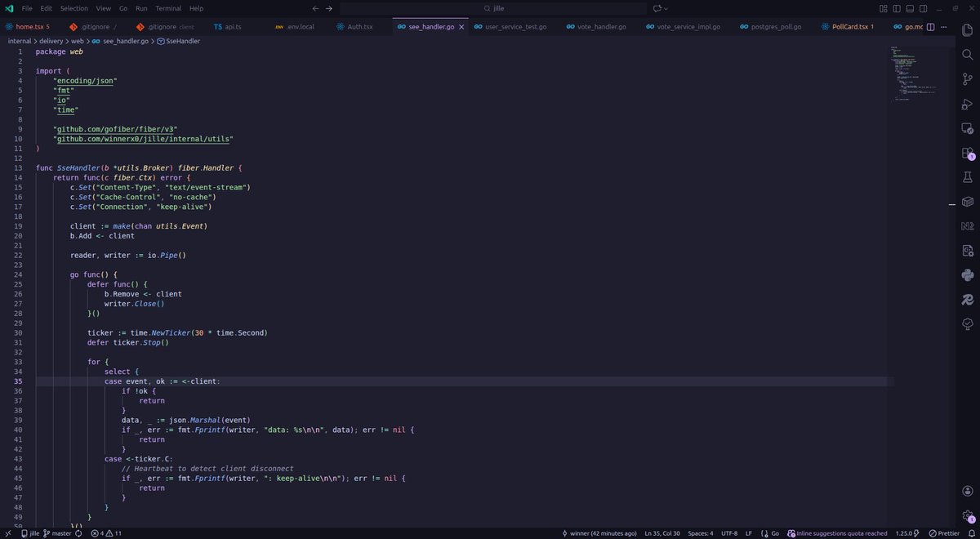Go forward with the navigation arrow
The image size is (980, 539).
(x=329, y=8)
